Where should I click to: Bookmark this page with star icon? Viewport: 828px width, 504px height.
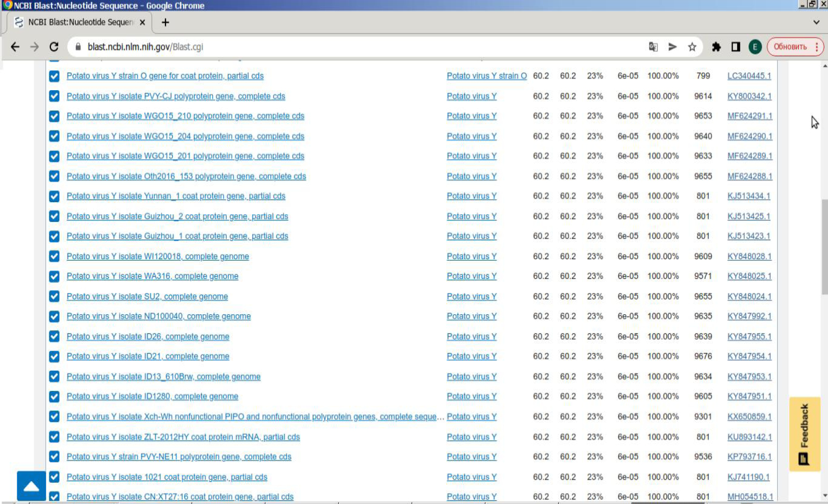click(692, 47)
